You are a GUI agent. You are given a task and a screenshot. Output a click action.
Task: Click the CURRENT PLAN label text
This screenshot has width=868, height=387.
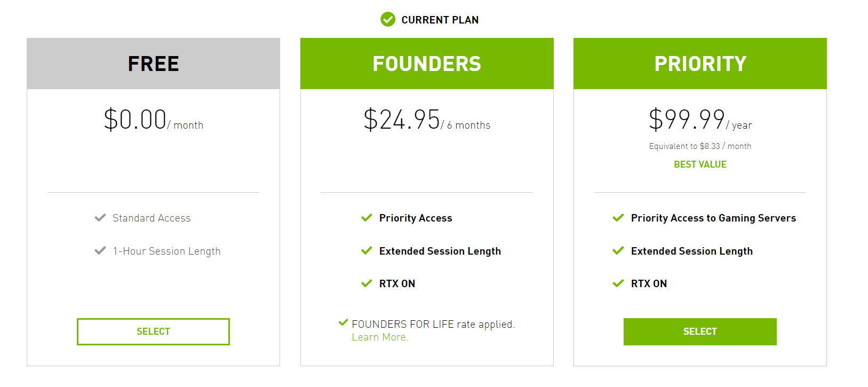click(440, 20)
